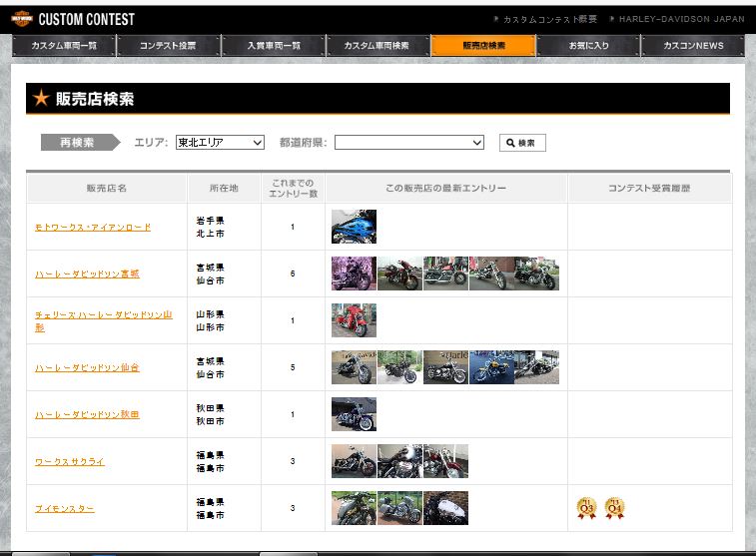Screen dimensions: 756x556
Task: Open the blue flame motorcycle thumbnail
Action: click(354, 227)
